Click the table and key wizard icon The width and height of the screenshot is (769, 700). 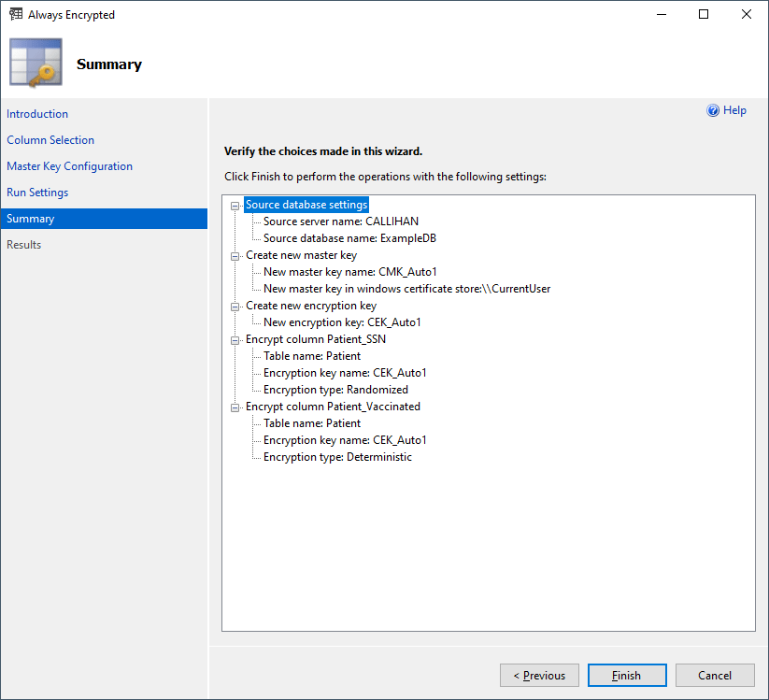[x=36, y=64]
